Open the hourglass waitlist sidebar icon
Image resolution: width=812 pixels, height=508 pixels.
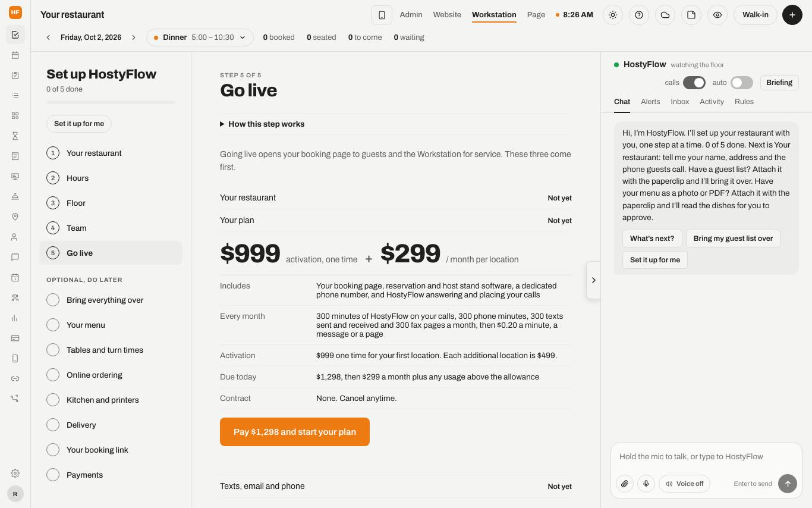click(x=15, y=136)
